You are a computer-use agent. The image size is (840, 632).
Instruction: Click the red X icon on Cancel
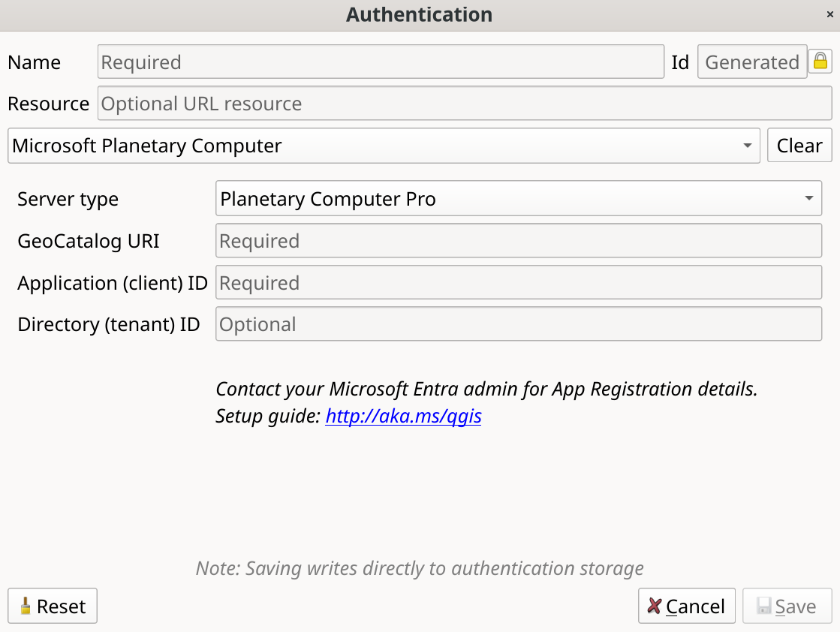[x=654, y=606]
